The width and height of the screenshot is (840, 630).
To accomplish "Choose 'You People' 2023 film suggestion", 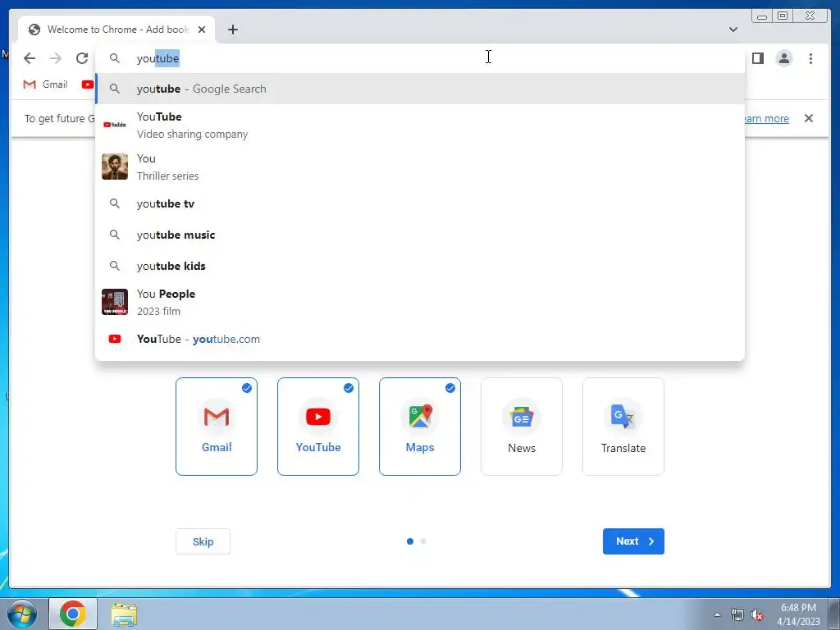I will pos(420,302).
